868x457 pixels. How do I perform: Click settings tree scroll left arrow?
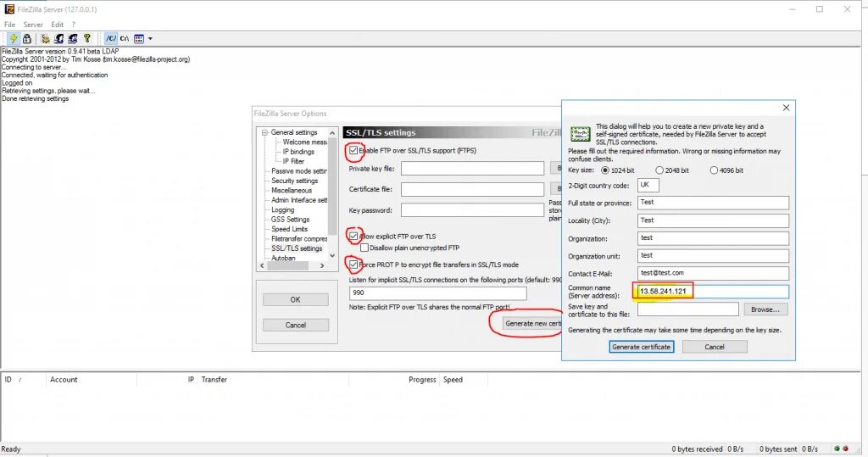(x=263, y=266)
